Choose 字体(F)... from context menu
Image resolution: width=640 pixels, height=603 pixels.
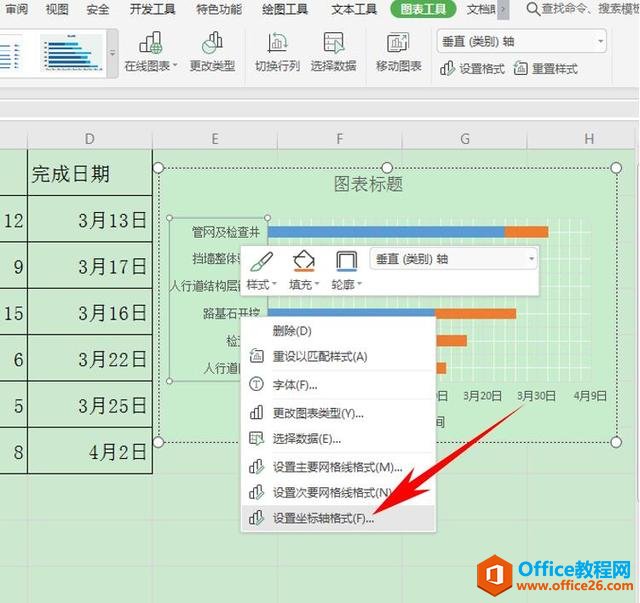tap(338, 385)
